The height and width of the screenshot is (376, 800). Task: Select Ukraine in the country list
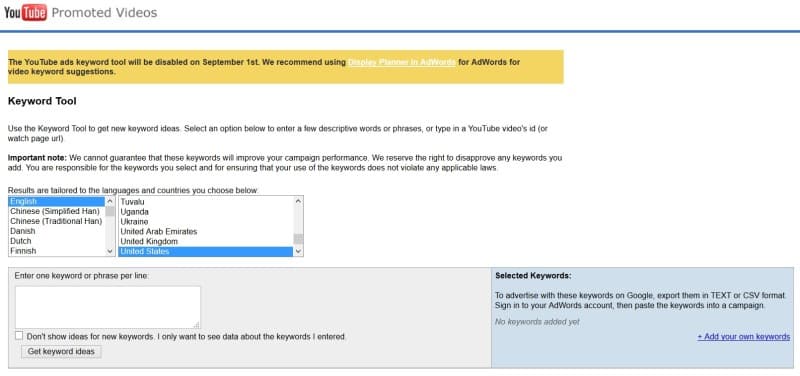(206, 221)
